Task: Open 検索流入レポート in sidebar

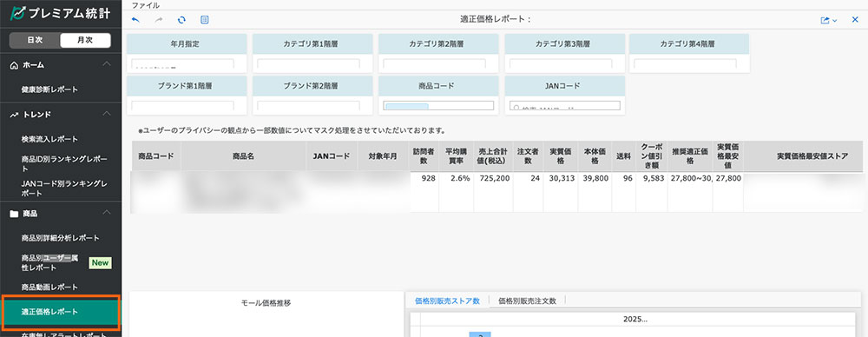Action: click(49, 139)
